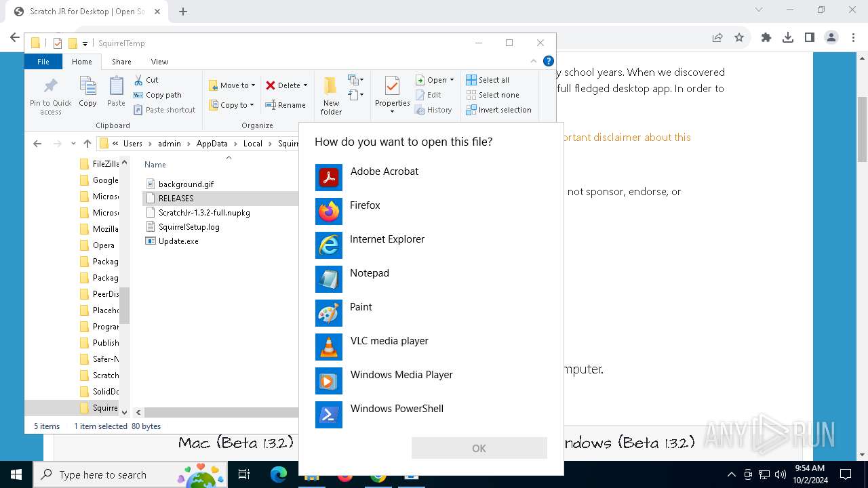Screen dimensions: 868x488
Task: Click the New folder icon
Action: (x=331, y=96)
